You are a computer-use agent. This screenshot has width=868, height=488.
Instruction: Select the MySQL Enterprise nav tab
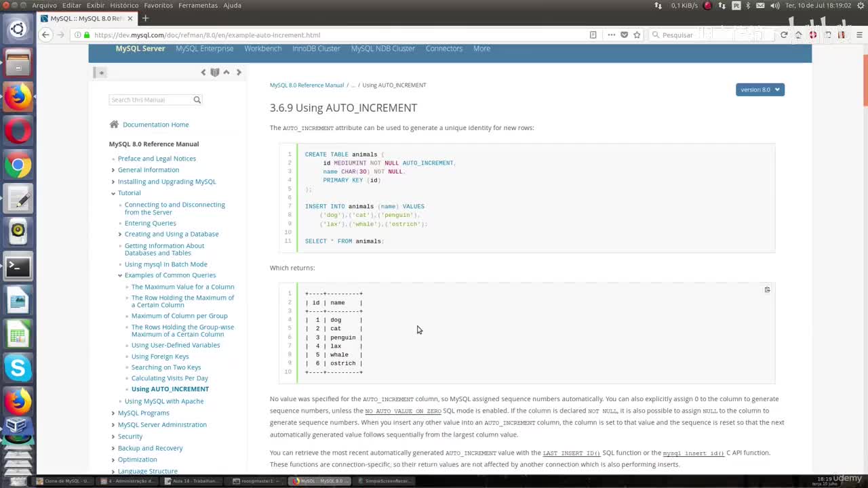(205, 49)
